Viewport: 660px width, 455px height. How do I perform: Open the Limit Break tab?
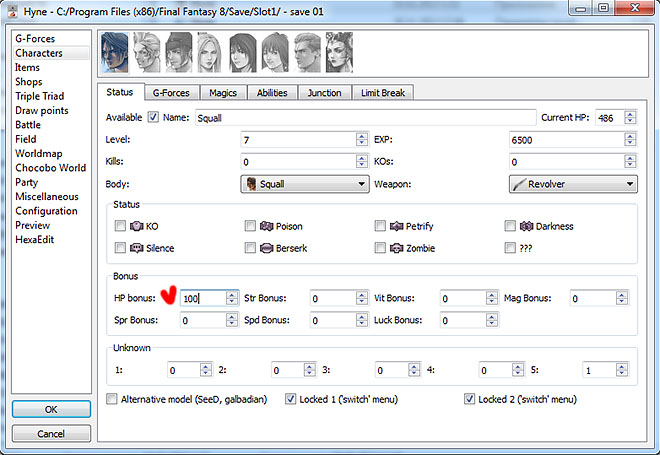(x=384, y=93)
